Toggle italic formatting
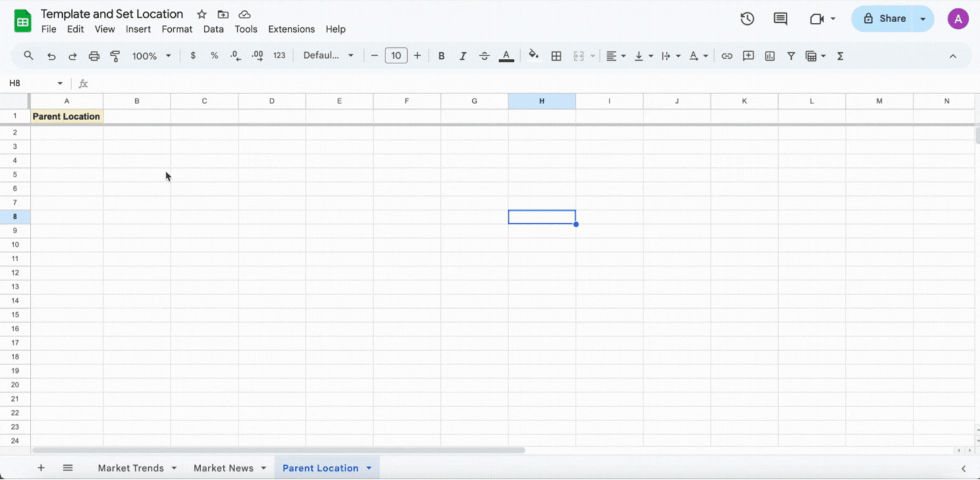 pyautogui.click(x=463, y=56)
